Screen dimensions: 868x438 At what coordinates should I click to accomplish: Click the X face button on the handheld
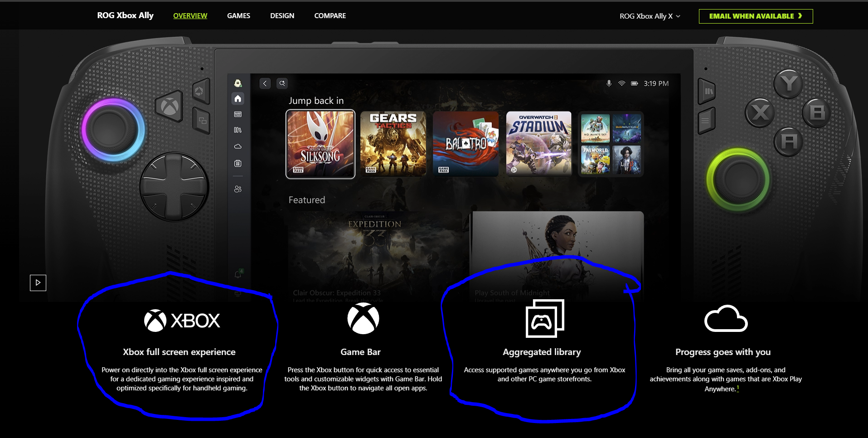[760, 112]
